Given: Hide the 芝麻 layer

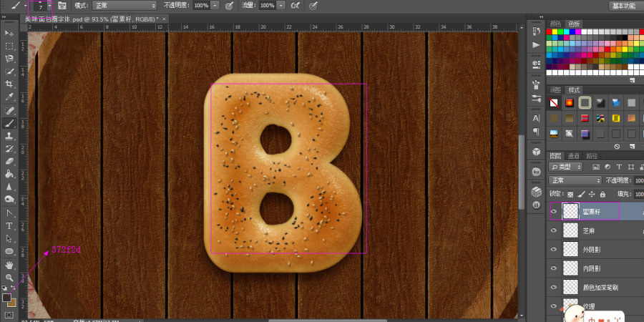Looking at the screenshot, I should pos(554,230).
